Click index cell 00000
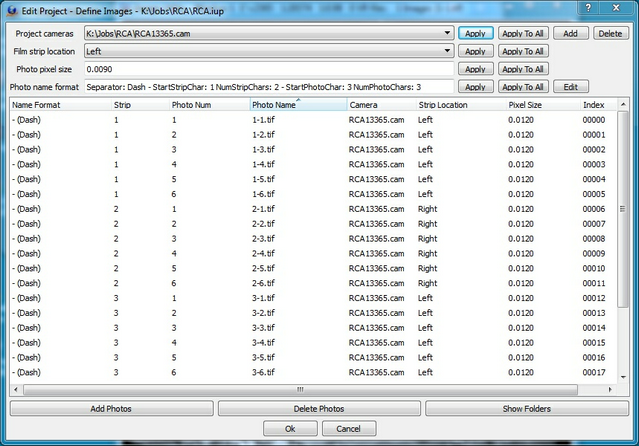The width and height of the screenshot is (639, 446). [x=594, y=120]
